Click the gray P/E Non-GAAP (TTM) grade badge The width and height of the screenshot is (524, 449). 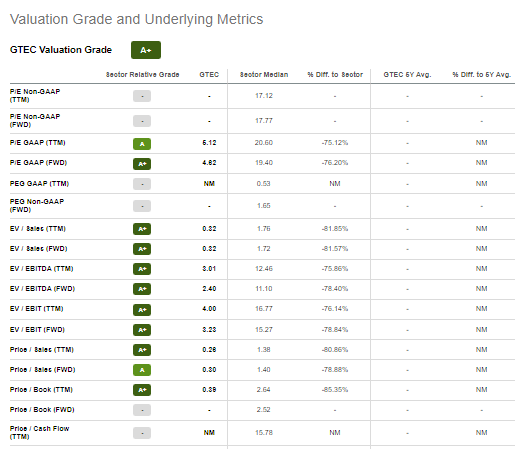tap(142, 96)
